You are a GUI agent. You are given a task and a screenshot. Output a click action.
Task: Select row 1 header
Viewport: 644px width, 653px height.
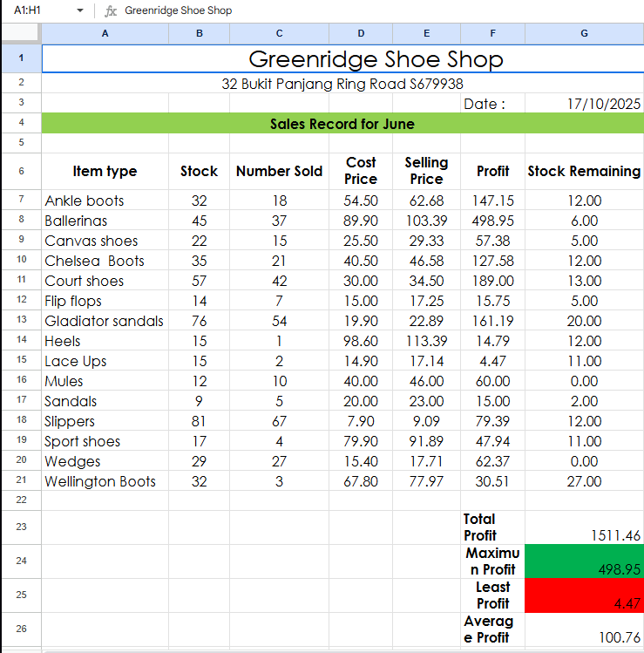(x=21, y=58)
